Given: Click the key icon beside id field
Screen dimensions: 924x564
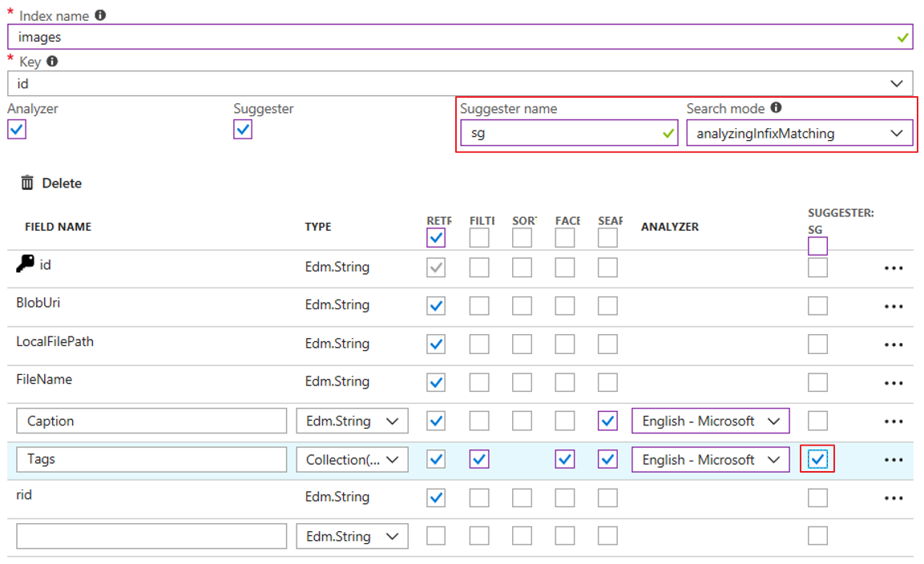Looking at the screenshot, I should coord(25,264).
